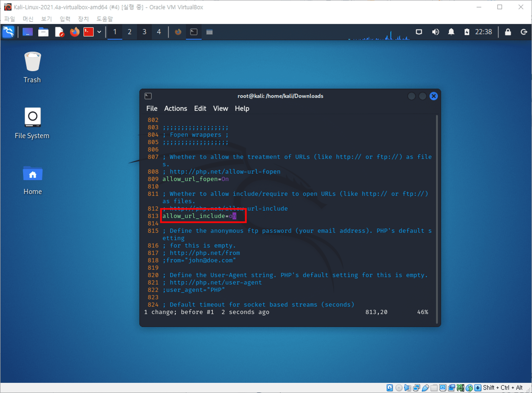The image size is (532, 393).
Task: Open the file manager from the taskbar
Action: tap(43, 32)
